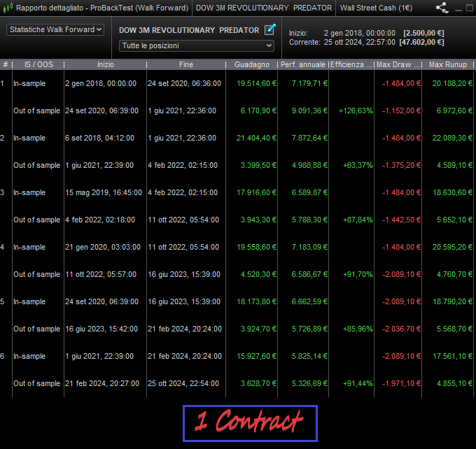Click annual performance 5.726,89 €
The height and width of the screenshot is (449, 476).
pos(309,329)
